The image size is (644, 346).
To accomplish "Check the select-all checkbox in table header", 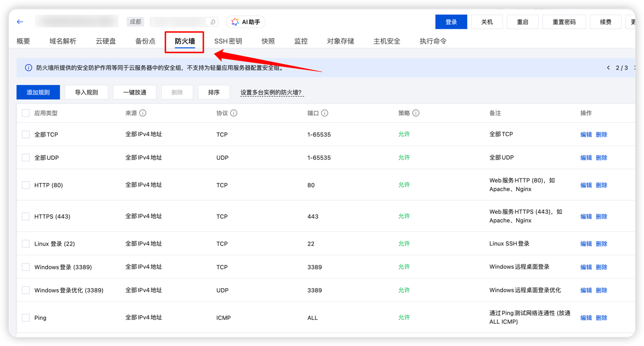I will (26, 112).
